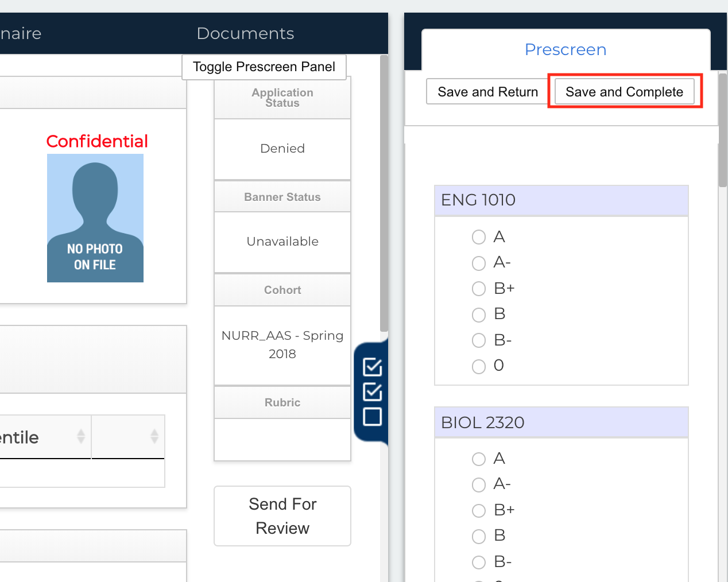
Task: Open the Documents tab
Action: (245, 34)
